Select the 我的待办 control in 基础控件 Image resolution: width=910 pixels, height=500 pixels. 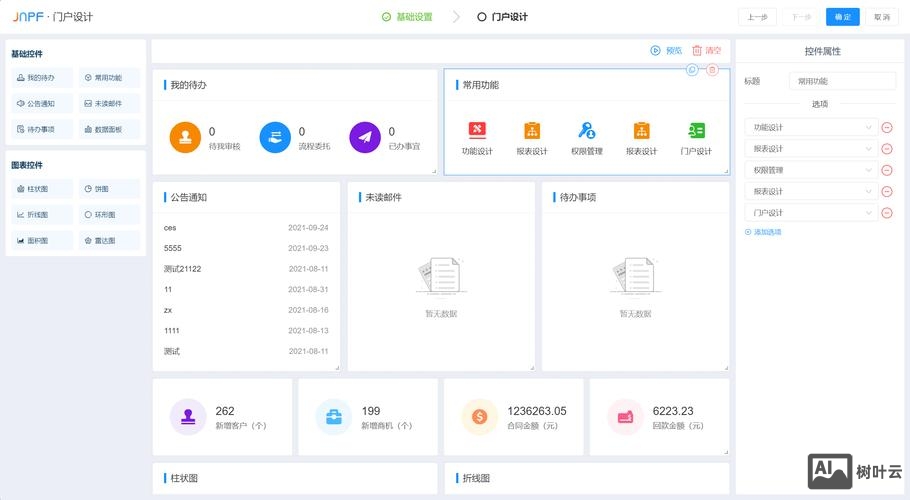42,78
